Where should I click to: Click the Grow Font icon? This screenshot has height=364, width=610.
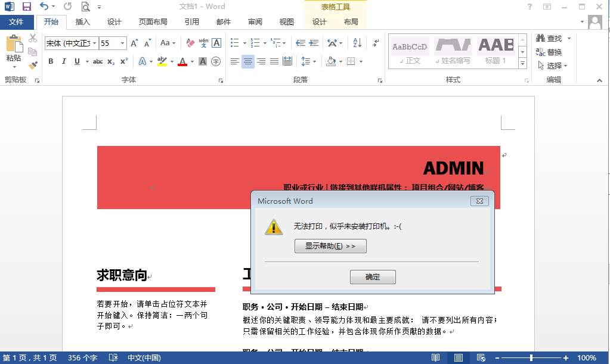134,43
